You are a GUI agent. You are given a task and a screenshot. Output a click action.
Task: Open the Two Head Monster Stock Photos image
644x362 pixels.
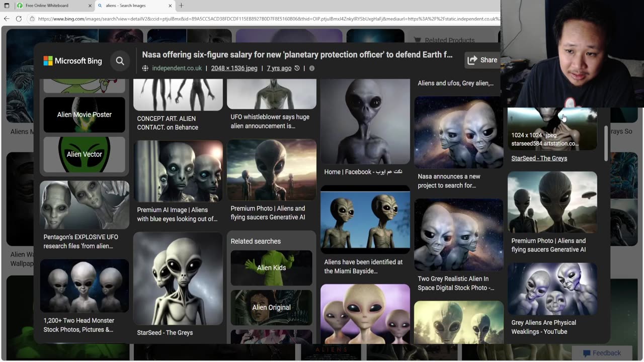[84, 286]
